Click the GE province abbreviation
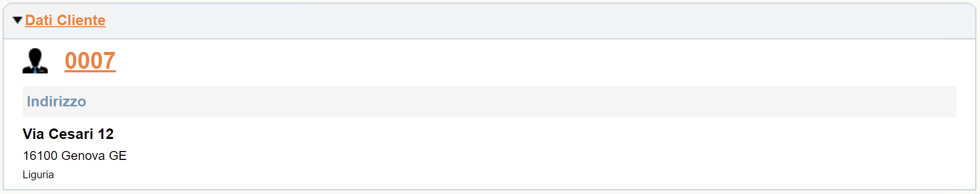The image size is (980, 194). pyautogui.click(x=118, y=156)
